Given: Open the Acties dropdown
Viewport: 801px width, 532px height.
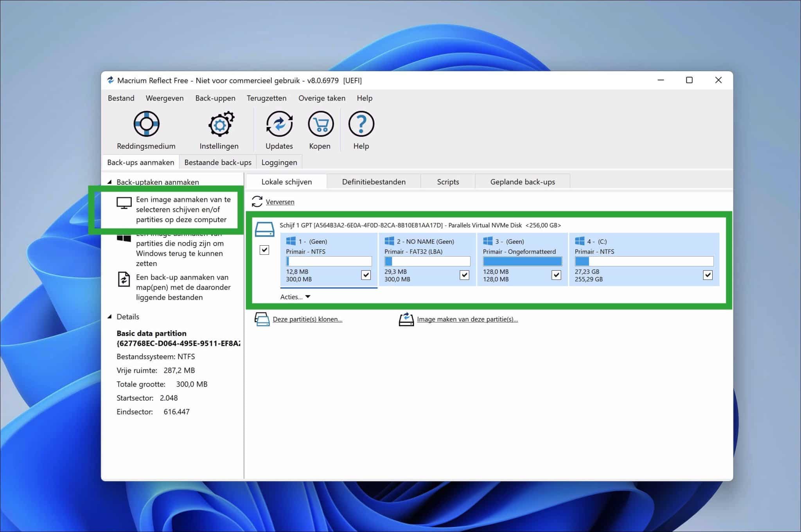Looking at the screenshot, I should [295, 297].
